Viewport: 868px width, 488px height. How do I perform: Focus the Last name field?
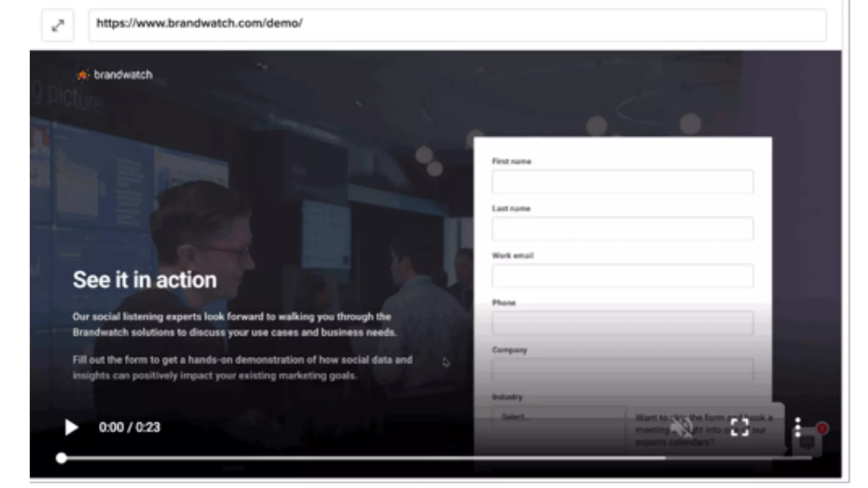tap(622, 229)
